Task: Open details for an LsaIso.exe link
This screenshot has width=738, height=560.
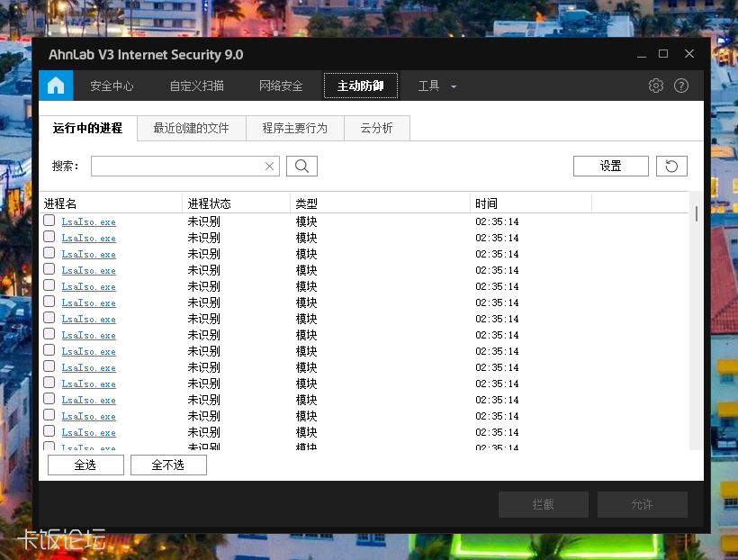Action: 88,221
